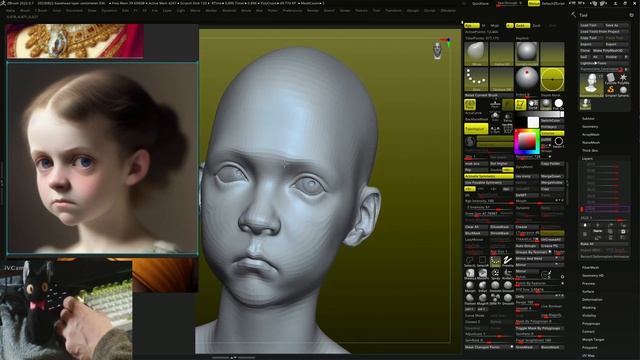Select the head tool thumbnail in Tool palette
The height and width of the screenshot is (360, 640).
click(591, 85)
